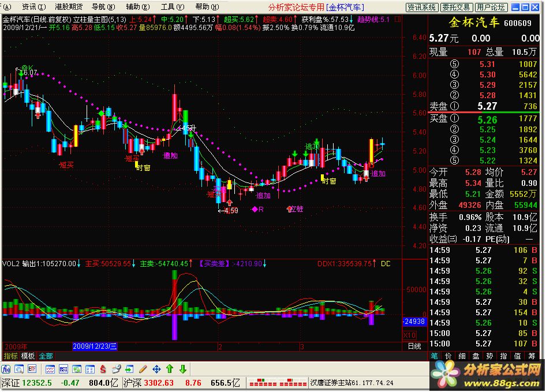Click the 逃顶 marker label
The width and height of the screenshot is (546, 392).
click(312, 146)
